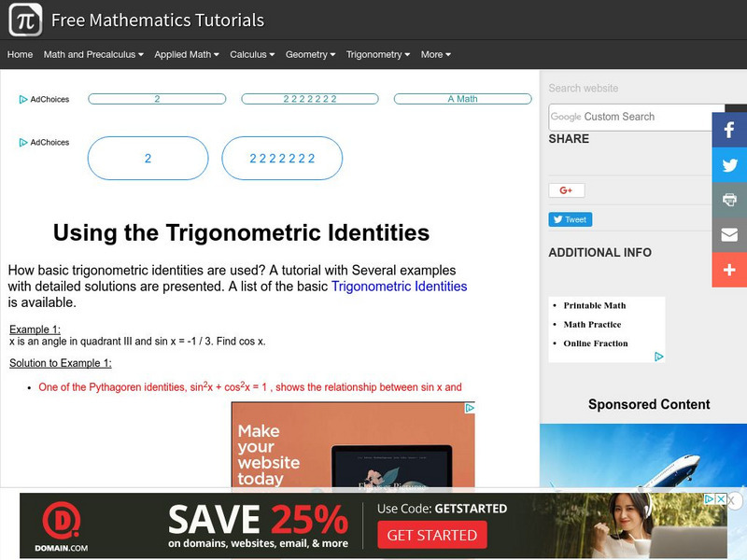Click the blue Tweet button
747x560 pixels.
[x=571, y=219]
